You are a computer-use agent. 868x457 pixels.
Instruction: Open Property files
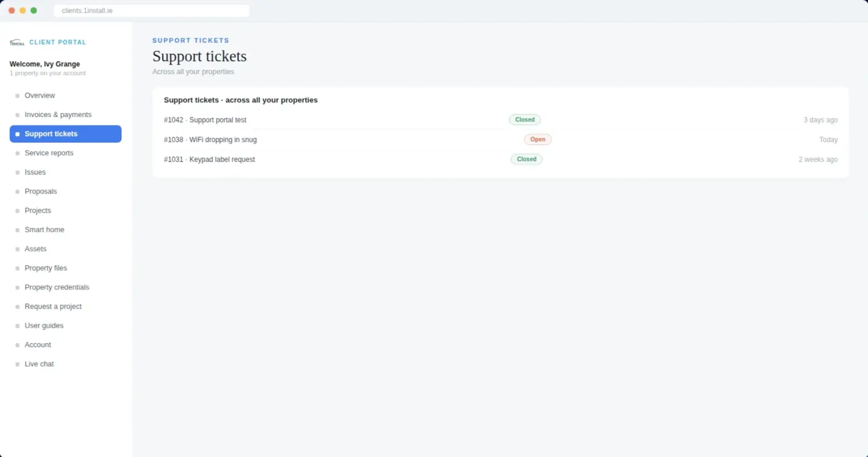tap(66, 268)
